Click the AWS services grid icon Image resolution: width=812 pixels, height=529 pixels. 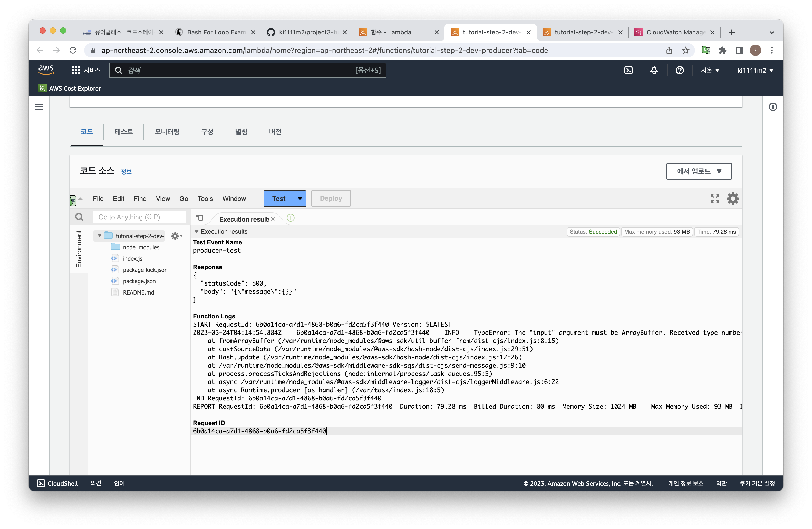click(x=76, y=70)
